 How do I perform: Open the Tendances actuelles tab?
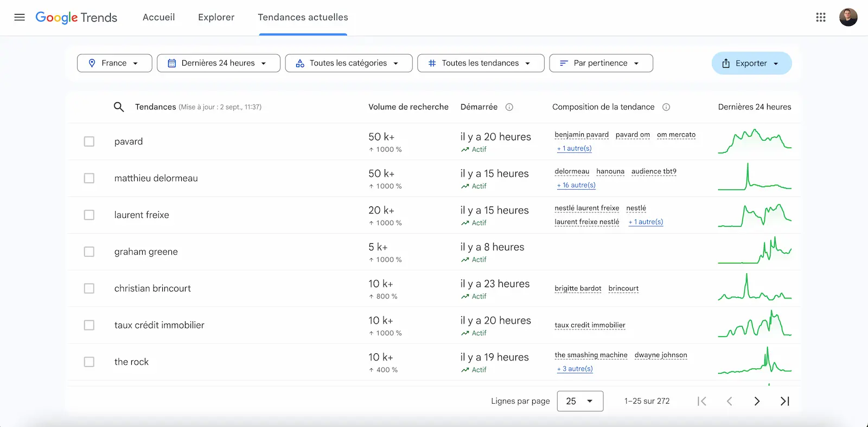click(303, 17)
